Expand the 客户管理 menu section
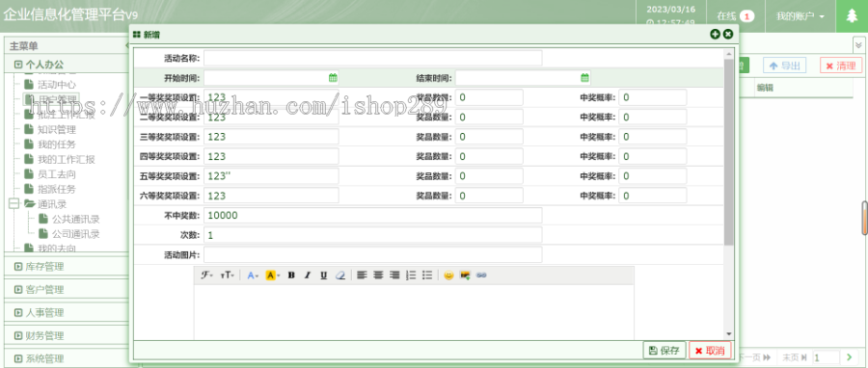The height and width of the screenshot is (368, 868). 67,290
